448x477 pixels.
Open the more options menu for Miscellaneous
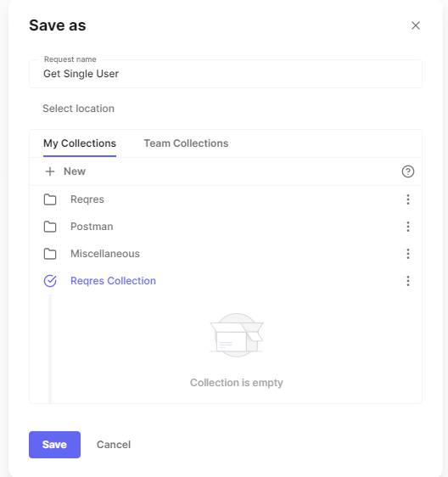(x=408, y=254)
